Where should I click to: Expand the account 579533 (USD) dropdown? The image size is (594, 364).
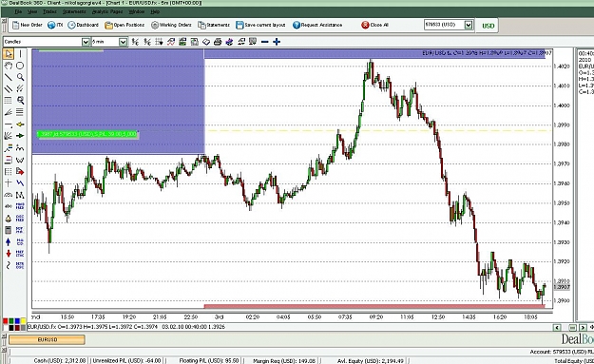tap(469, 25)
